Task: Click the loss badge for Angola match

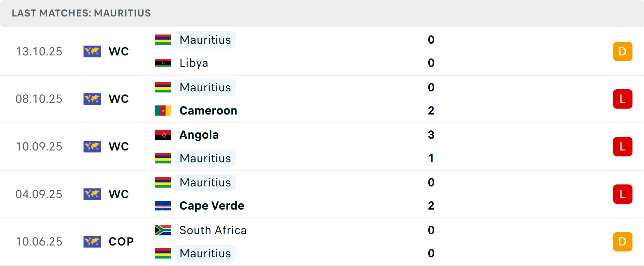Action: (623, 146)
